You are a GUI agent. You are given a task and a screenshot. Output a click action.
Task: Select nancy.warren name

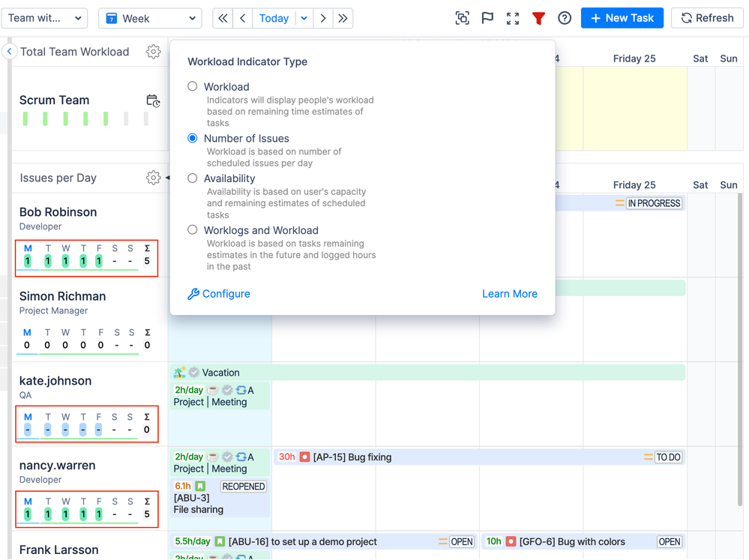tap(57, 466)
